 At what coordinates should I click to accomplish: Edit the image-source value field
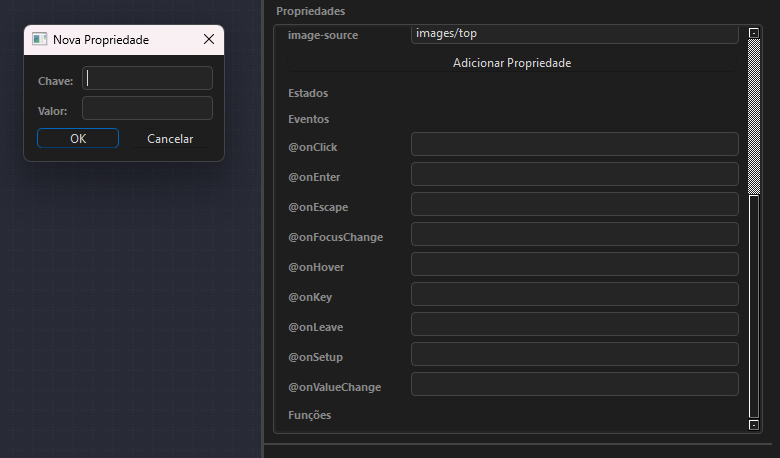coord(574,34)
